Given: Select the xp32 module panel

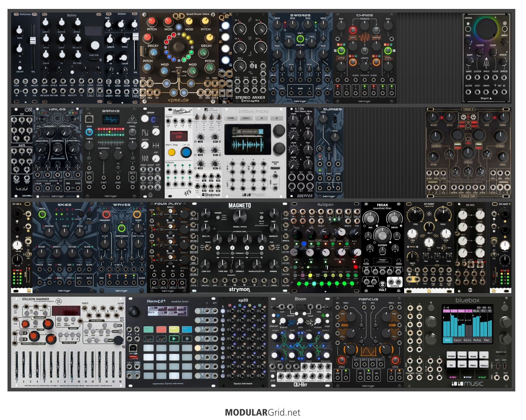Looking at the screenshot, I should (243, 342).
